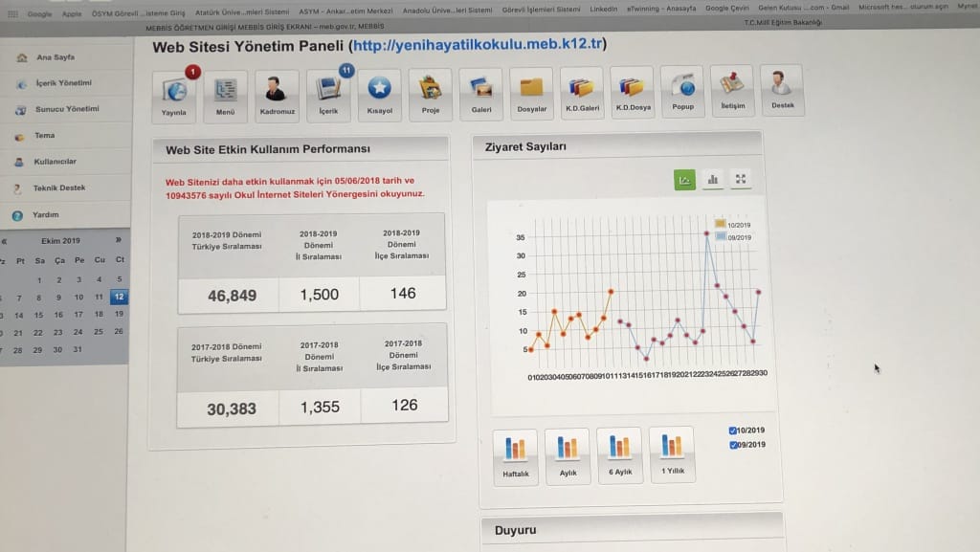The height and width of the screenshot is (552, 980).
Task: Toggle the 10/2019 series checkbox
Action: [733, 431]
